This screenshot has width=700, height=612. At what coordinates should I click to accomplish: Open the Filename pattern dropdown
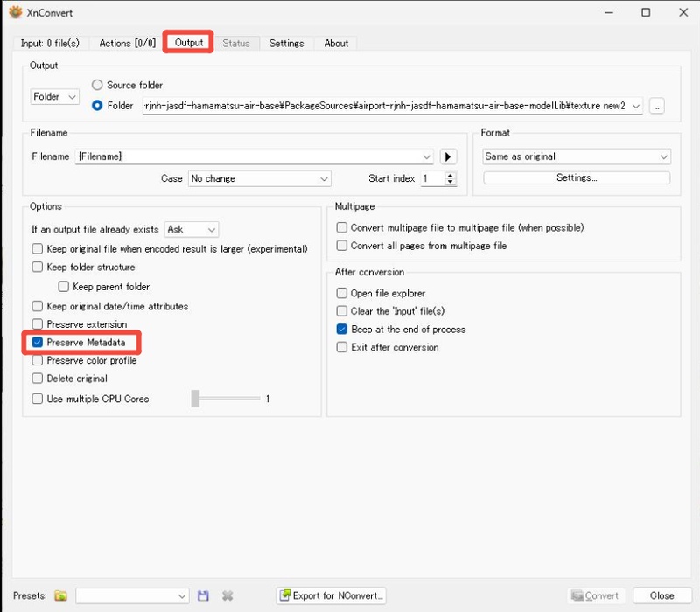coord(426,156)
